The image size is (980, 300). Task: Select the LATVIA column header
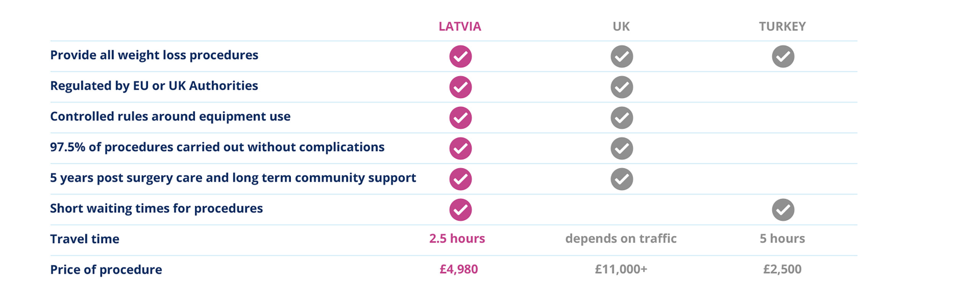pyautogui.click(x=460, y=26)
